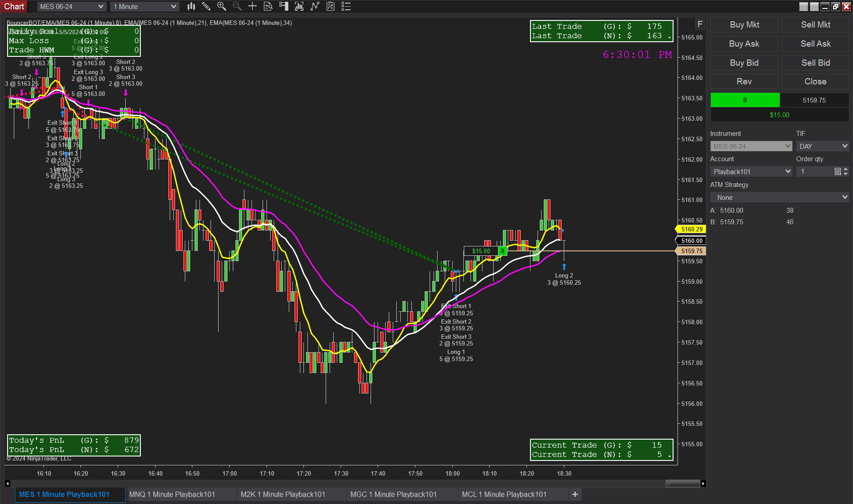This screenshot has height=504, width=853.
Task: Click the horizontal scrollbar thumb below chart
Action: pos(682,484)
